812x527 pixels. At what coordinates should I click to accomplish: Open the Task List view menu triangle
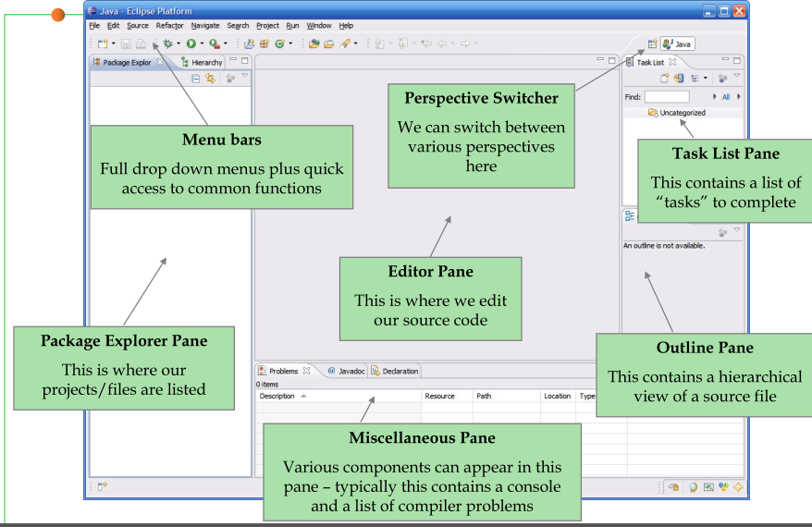click(x=737, y=76)
